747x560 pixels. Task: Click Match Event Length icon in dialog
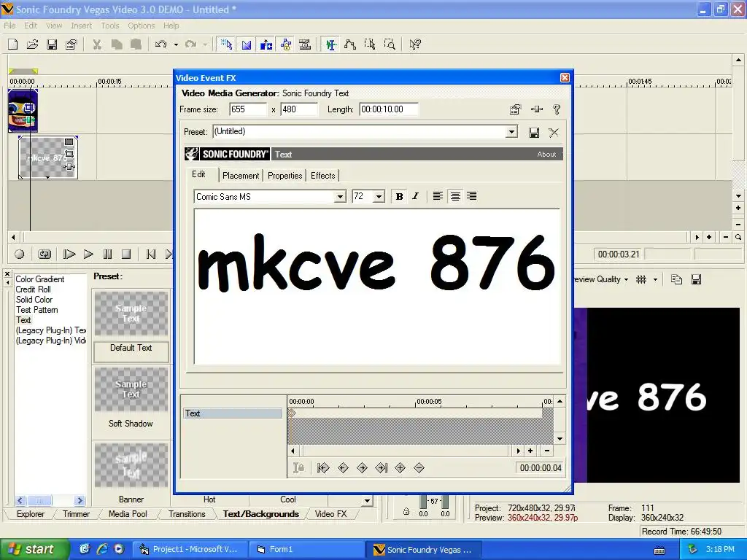515,109
